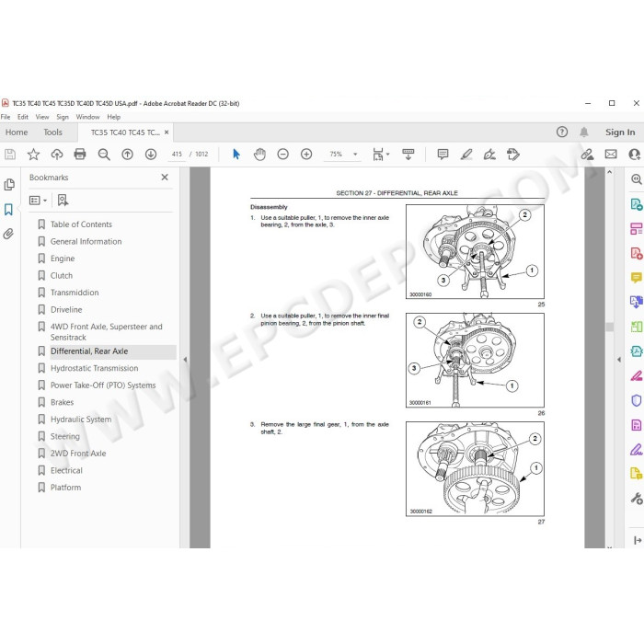Image resolution: width=644 pixels, height=644 pixels.
Task: Jump to Electrical bookmark
Action: 66,471
